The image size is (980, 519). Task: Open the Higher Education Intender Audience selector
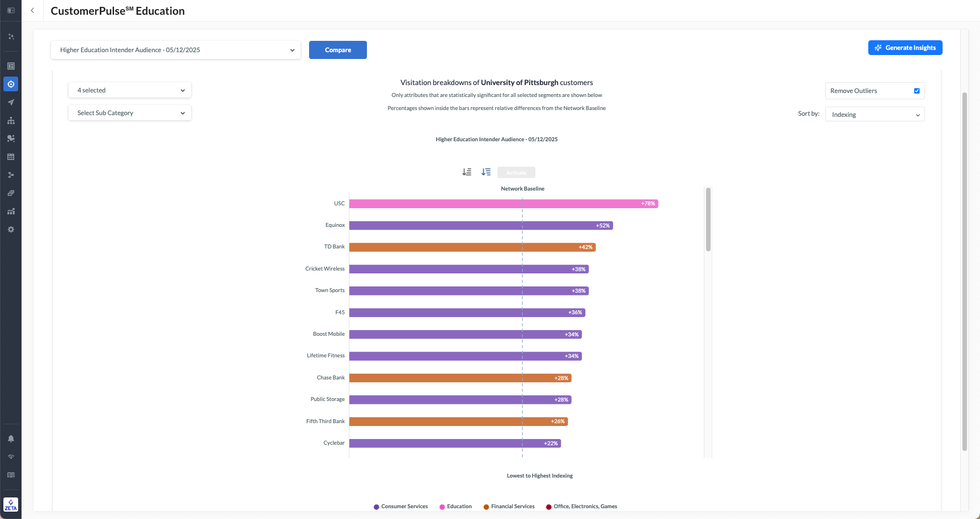click(176, 50)
